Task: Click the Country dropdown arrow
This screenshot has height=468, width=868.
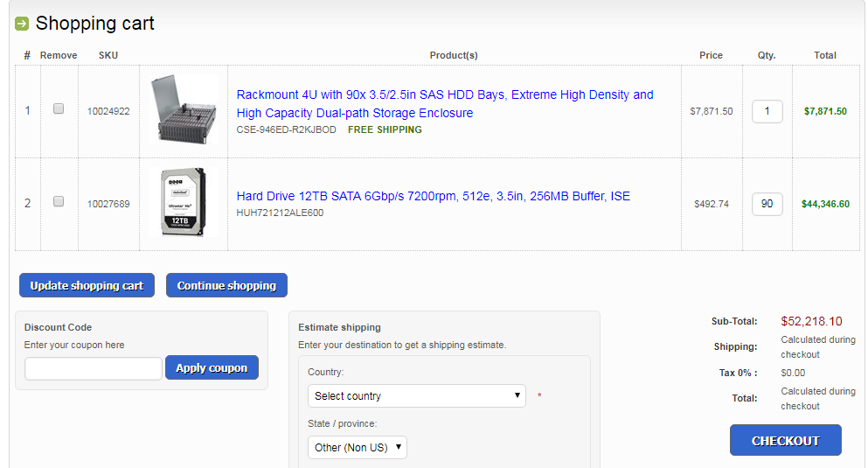Action: (517, 395)
